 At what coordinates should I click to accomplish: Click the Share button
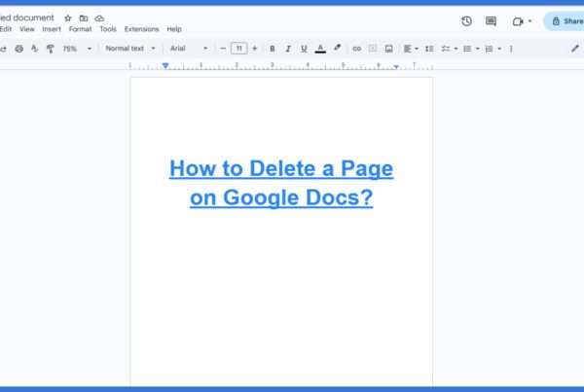[x=566, y=21]
